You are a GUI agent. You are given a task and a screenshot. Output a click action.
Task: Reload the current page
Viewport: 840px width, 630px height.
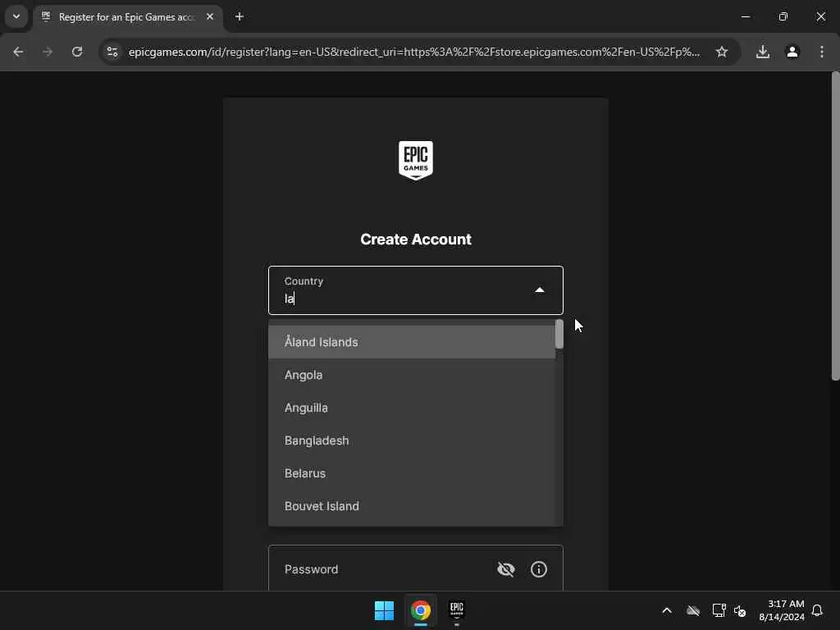[x=77, y=52]
